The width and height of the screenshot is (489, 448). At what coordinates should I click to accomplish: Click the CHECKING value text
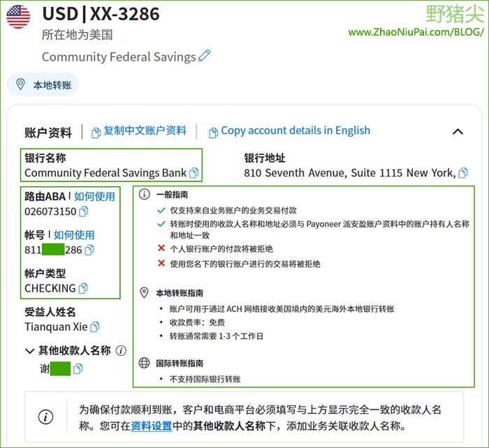click(x=50, y=288)
